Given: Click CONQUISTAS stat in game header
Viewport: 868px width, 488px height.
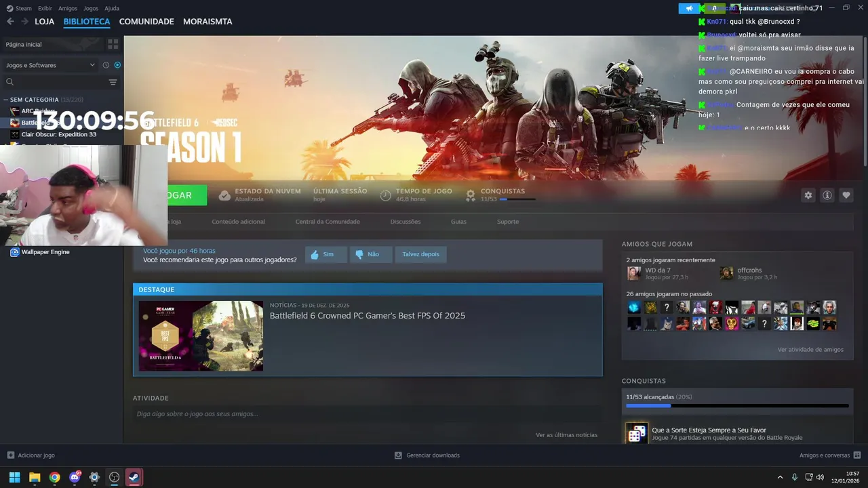Looking at the screenshot, I should 502,195.
